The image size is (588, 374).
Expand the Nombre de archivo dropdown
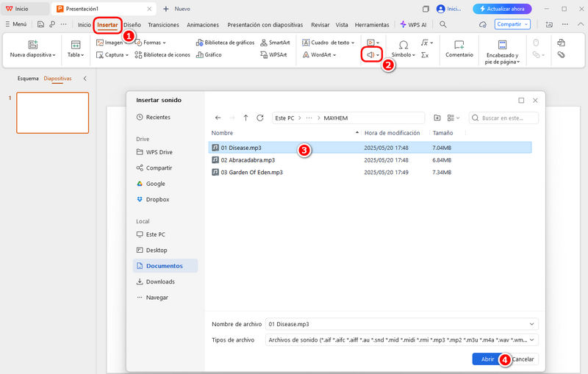point(532,324)
